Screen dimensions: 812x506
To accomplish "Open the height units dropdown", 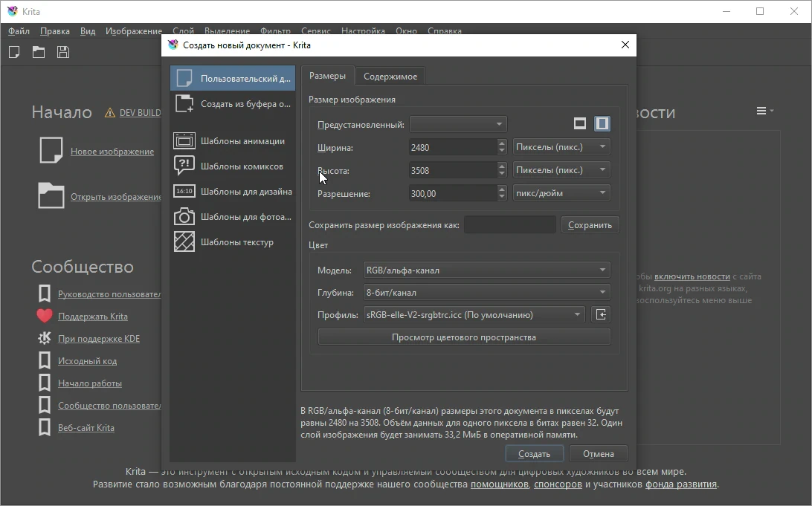I will (x=561, y=169).
